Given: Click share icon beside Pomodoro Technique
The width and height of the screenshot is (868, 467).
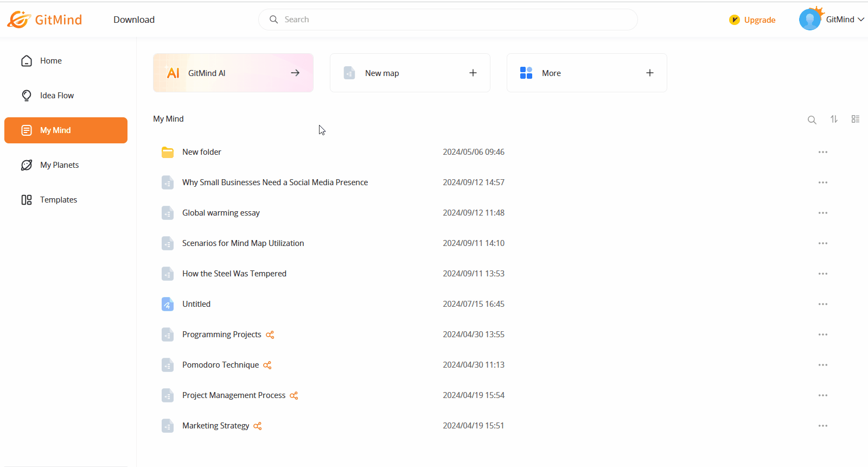Looking at the screenshot, I should click(267, 365).
